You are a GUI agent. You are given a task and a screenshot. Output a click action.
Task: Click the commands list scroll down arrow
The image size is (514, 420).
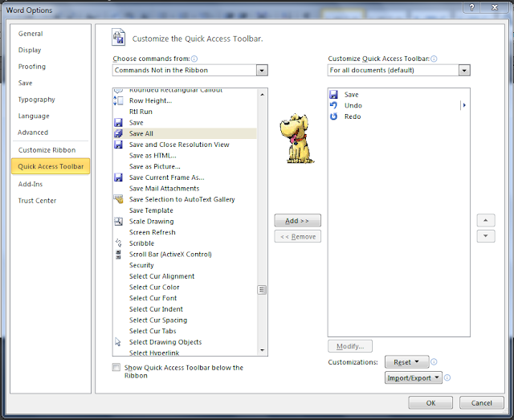tap(262, 350)
